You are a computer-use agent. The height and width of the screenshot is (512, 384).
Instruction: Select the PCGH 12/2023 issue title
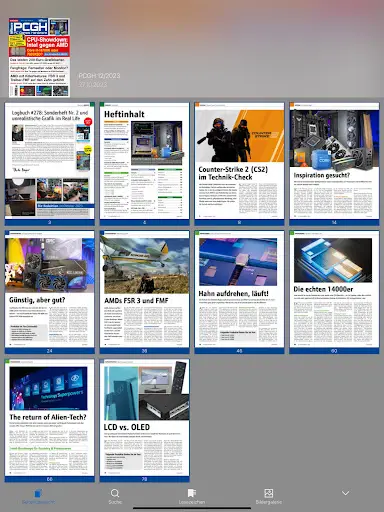tap(99, 76)
